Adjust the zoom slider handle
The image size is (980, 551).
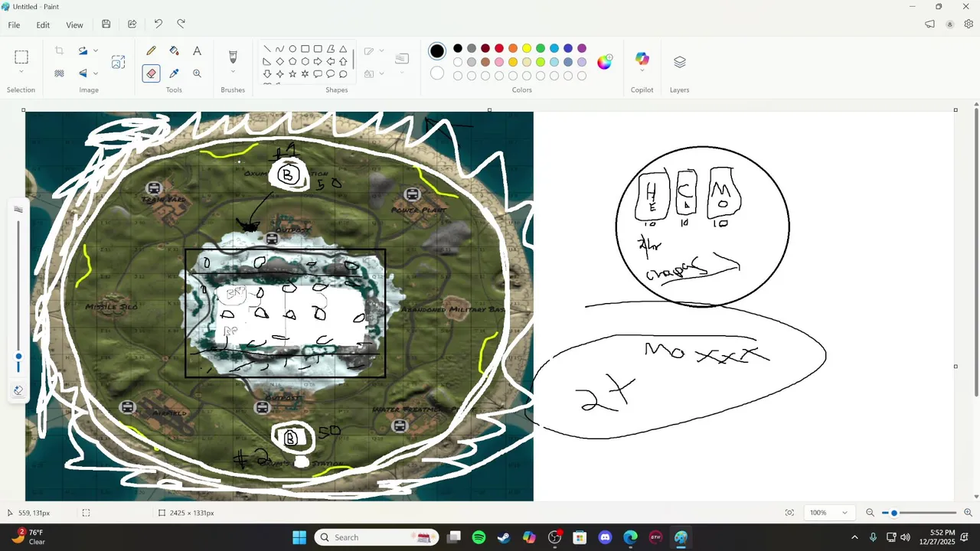[893, 513]
